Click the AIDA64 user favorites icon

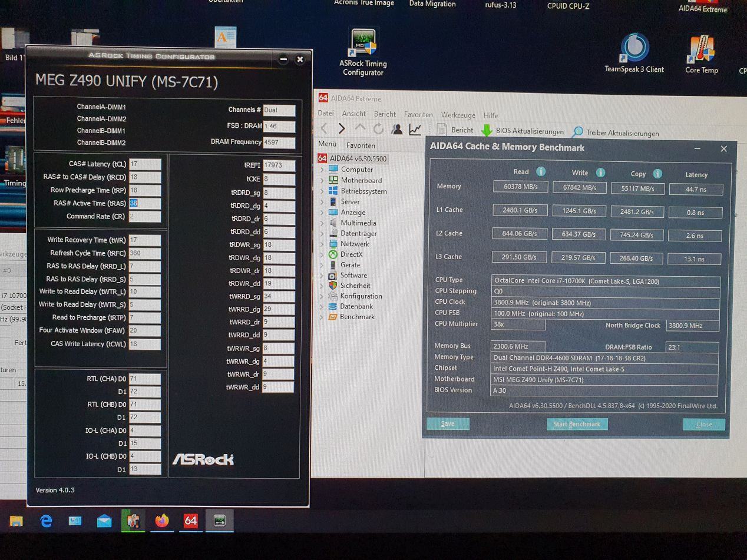pyautogui.click(x=397, y=128)
